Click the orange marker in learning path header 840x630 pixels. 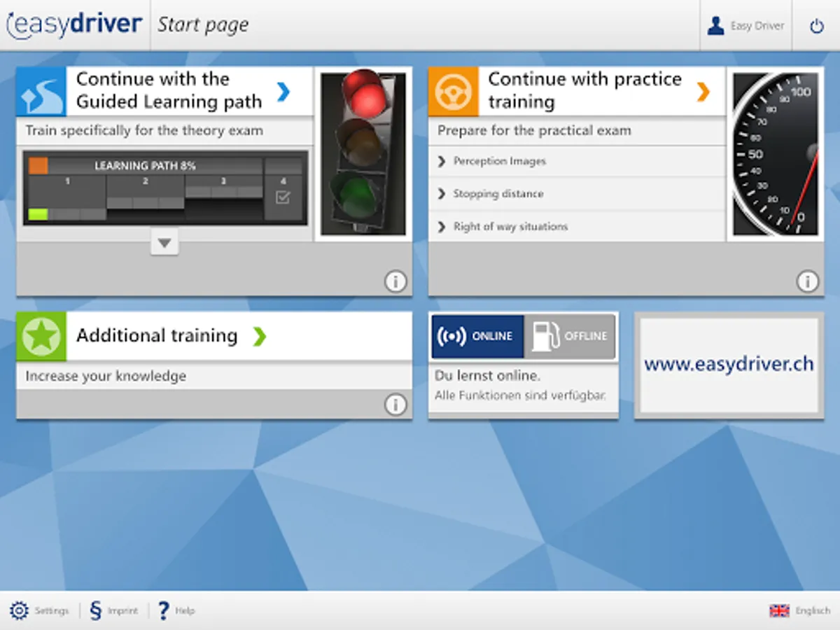click(38, 166)
